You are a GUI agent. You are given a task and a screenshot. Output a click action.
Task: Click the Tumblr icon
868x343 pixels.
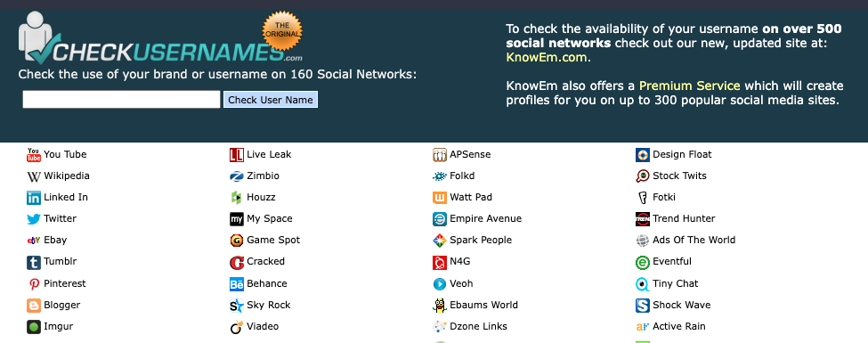click(34, 262)
